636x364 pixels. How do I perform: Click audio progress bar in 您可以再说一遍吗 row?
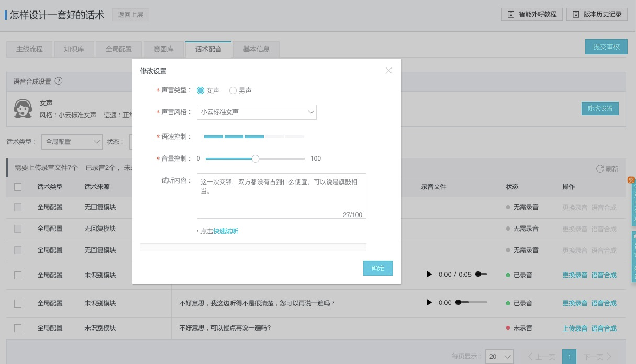pos(472,302)
